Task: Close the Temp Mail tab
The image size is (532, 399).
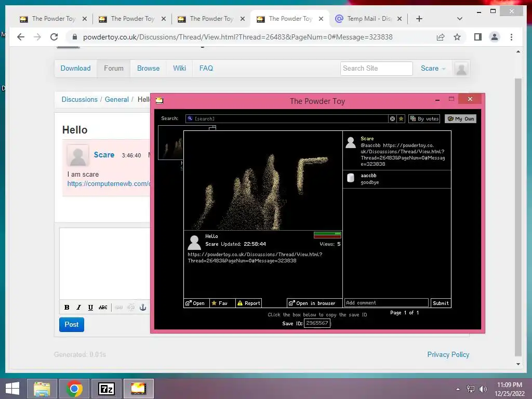Action: pyautogui.click(x=400, y=19)
